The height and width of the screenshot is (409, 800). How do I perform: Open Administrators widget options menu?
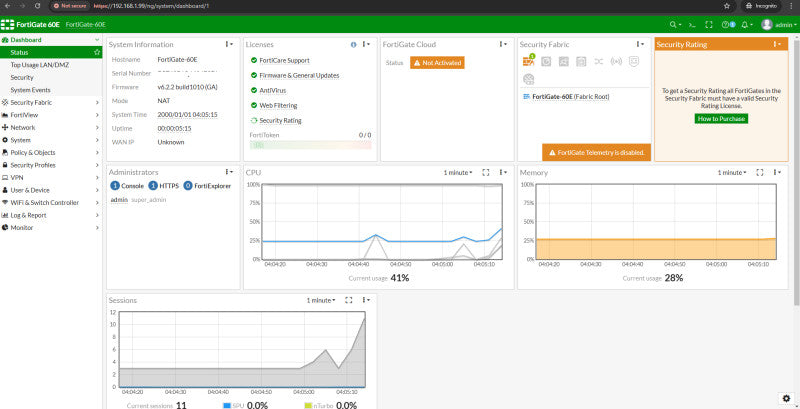[229, 172]
